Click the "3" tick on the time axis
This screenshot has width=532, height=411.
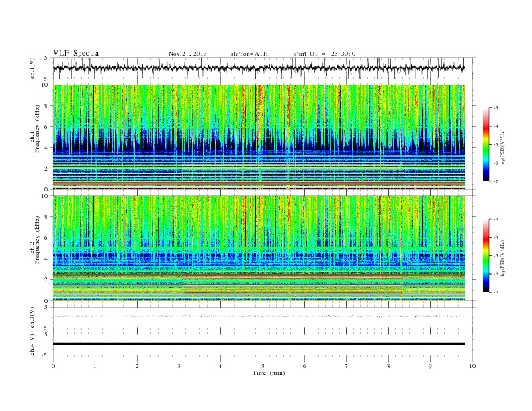point(179,366)
